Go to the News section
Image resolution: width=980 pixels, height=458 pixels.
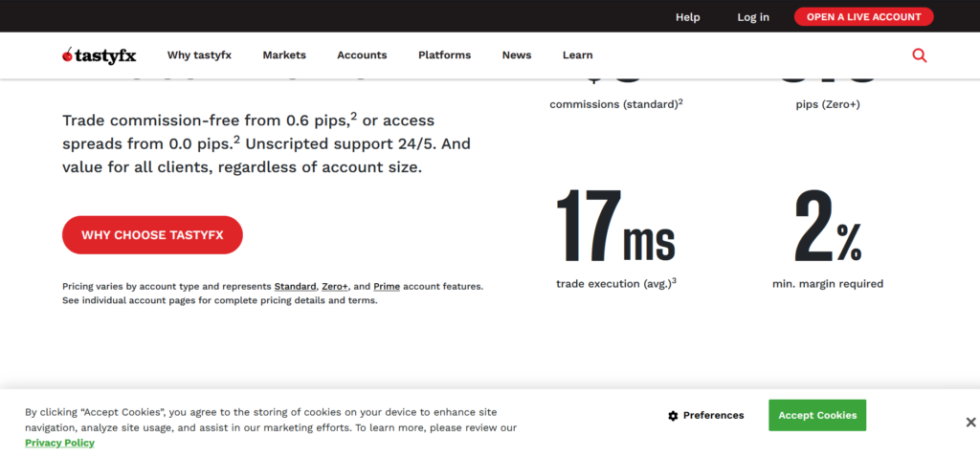(516, 55)
